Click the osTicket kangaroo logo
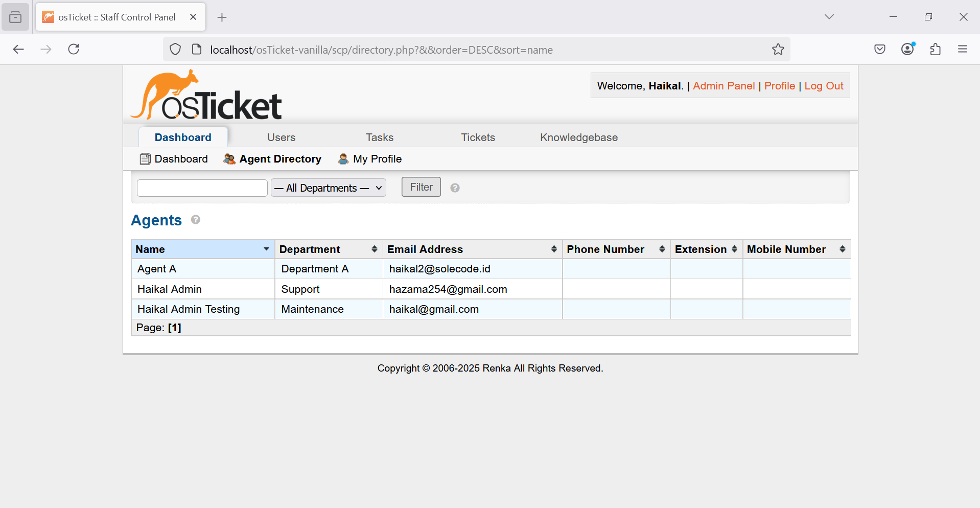The height and width of the screenshot is (508, 980). tap(206, 96)
